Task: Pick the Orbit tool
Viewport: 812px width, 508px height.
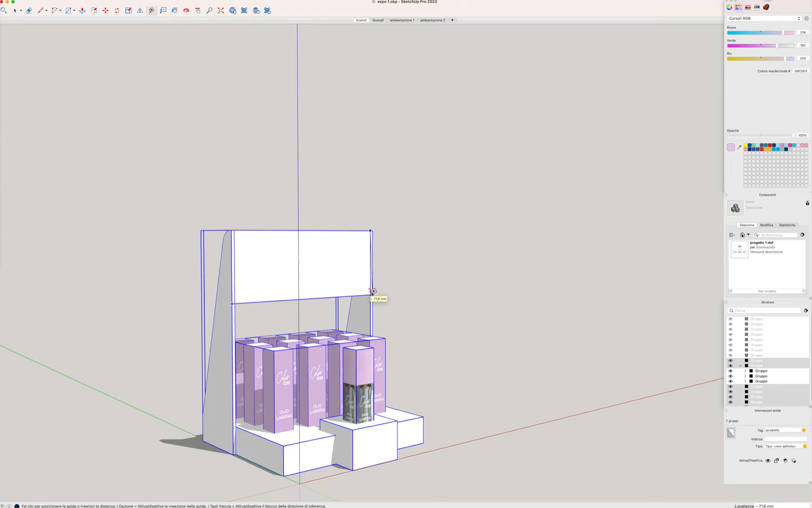Action: pyautogui.click(x=186, y=10)
